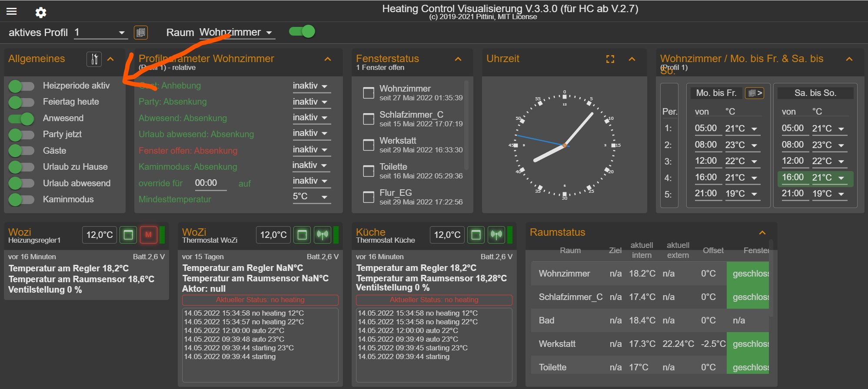Click the Raumstatus table scrollbar

[x=771, y=278]
